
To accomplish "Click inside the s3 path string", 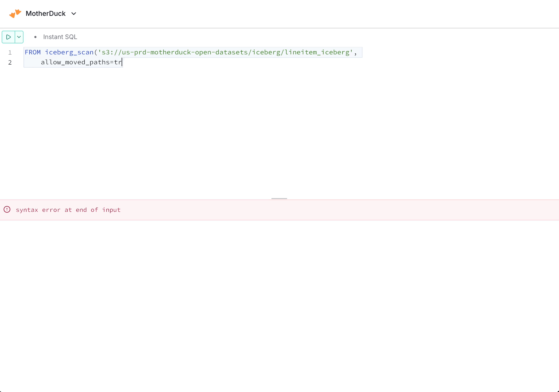I will coord(225,52).
